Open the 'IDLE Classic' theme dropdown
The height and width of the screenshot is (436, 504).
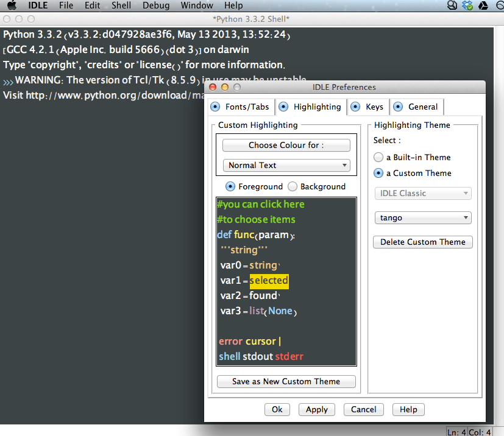pos(422,193)
